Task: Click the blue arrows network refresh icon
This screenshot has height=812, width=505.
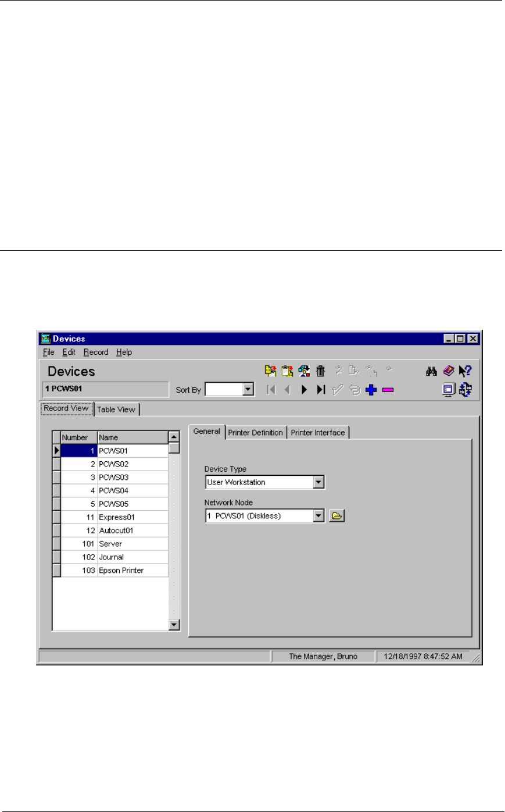Action: pos(465,390)
